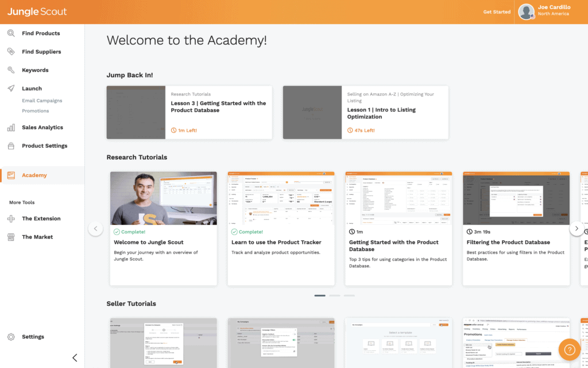Click Joe Cardillo's profile avatar
Viewport: 588px width, 368px height.
pyautogui.click(x=526, y=11)
